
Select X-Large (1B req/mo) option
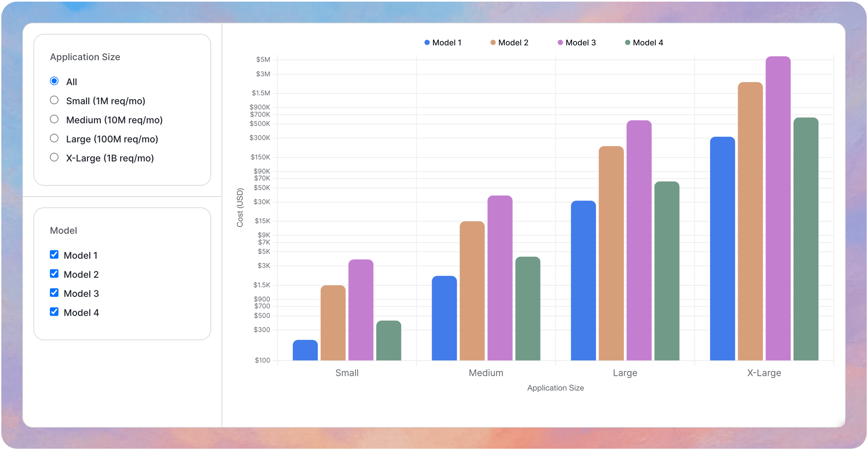[x=54, y=157]
